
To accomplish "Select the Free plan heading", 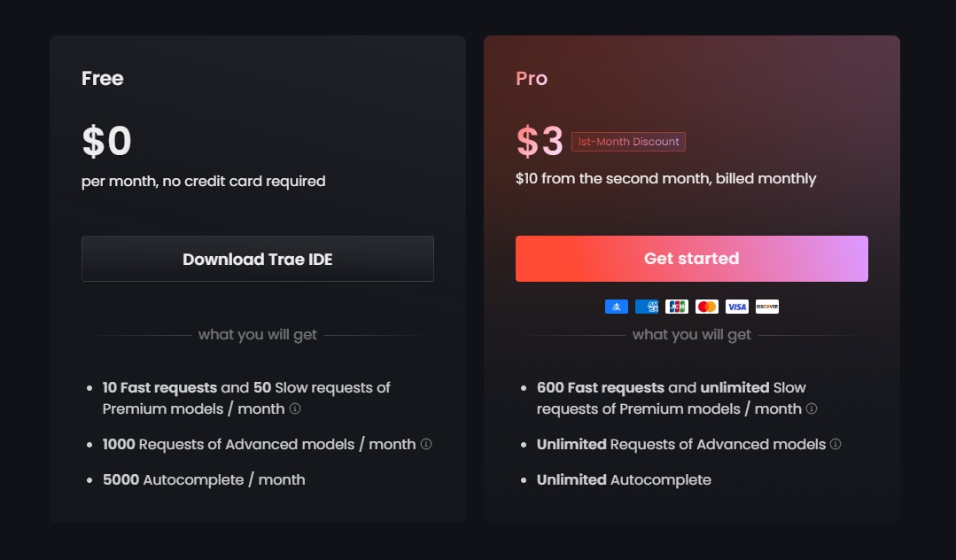I will coord(103,78).
